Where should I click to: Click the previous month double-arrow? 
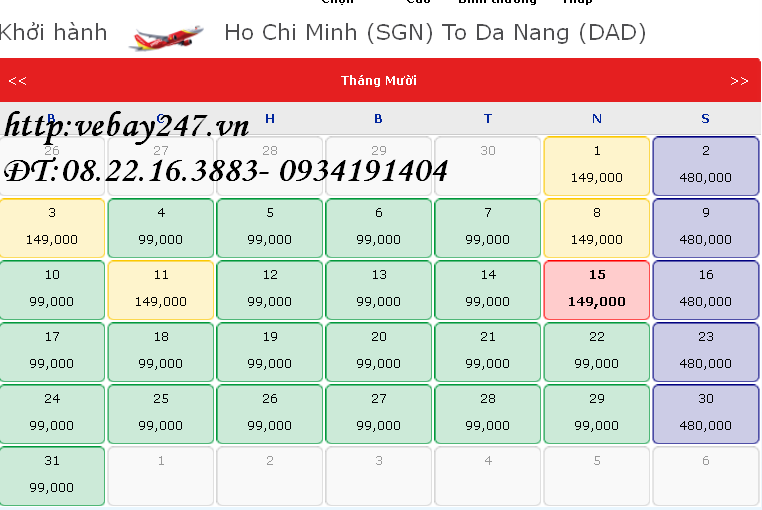pos(18,81)
